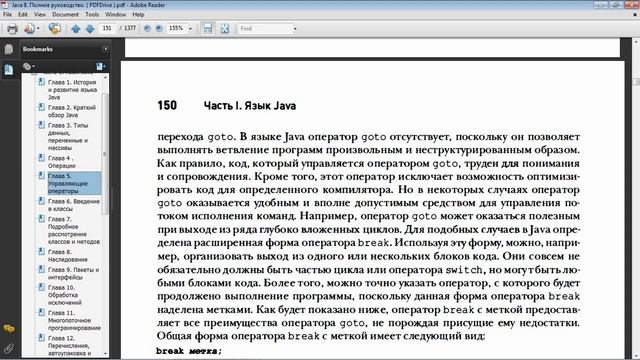Show the Pages thumbnails panel icon
640x360 pixels.
point(9,49)
